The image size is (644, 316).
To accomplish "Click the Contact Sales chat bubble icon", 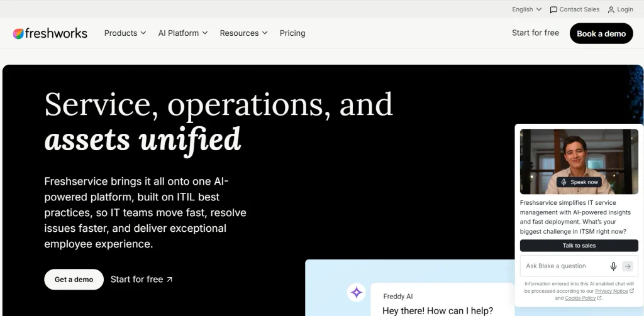I will (553, 9).
